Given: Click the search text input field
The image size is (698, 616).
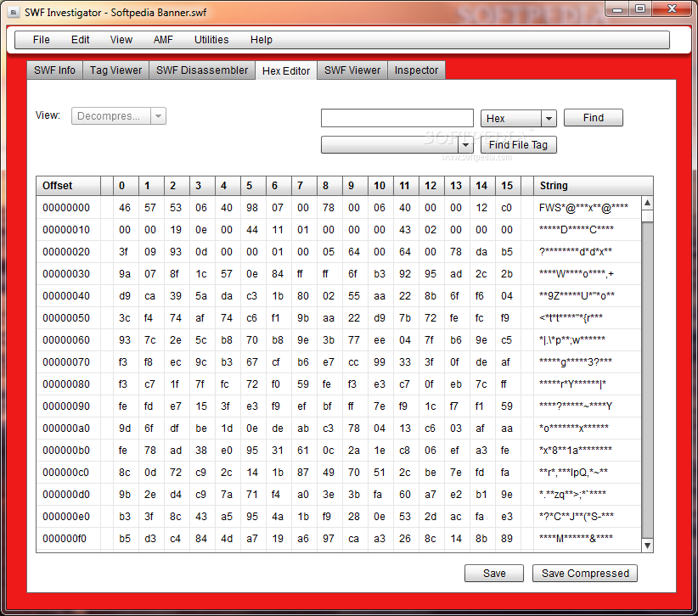Looking at the screenshot, I should click(x=397, y=118).
